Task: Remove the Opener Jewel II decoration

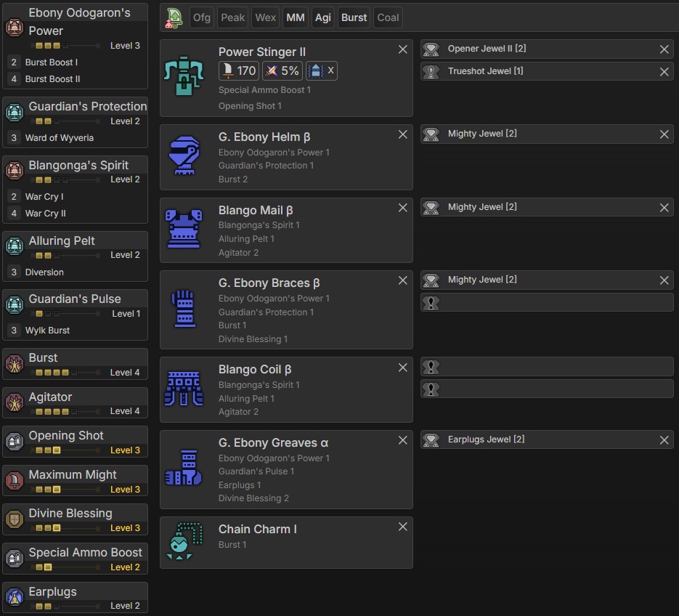Action: click(664, 49)
